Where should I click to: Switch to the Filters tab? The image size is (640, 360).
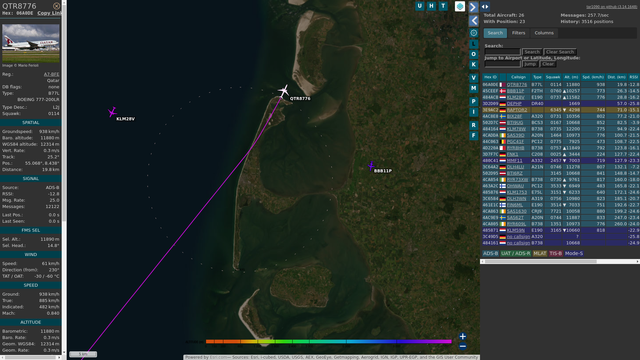click(x=518, y=33)
